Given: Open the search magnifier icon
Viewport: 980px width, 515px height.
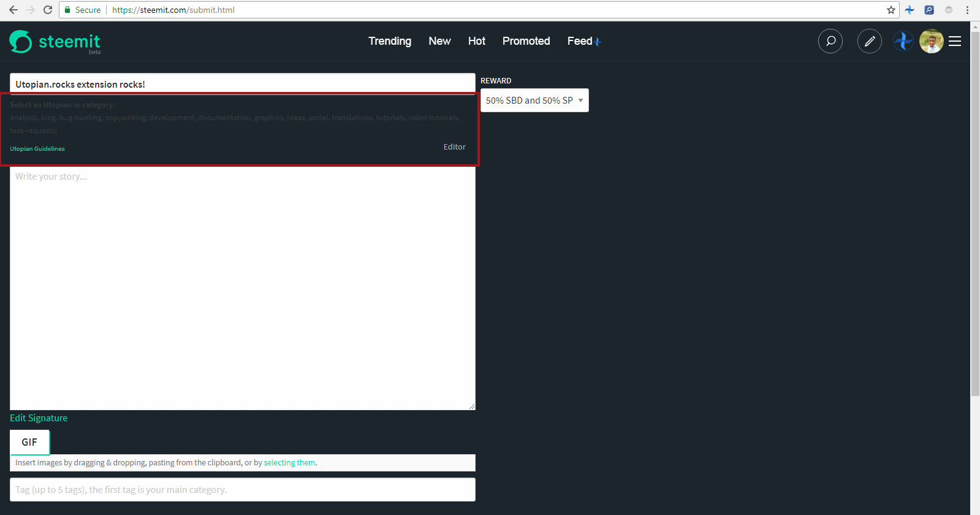Looking at the screenshot, I should (830, 41).
